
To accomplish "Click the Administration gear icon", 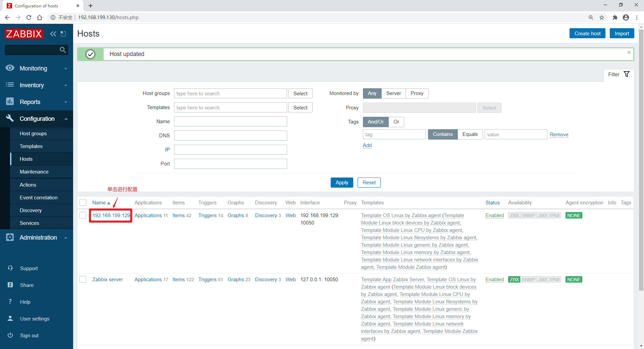I will [10, 237].
